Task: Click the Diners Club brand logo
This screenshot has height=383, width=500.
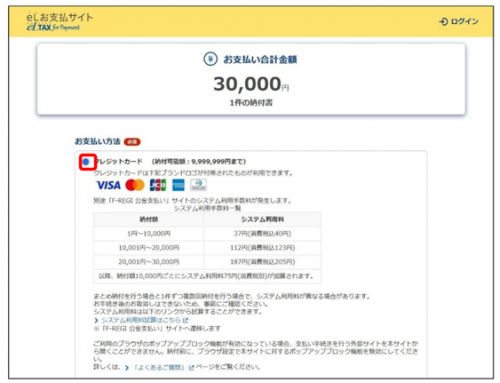Action: point(198,185)
